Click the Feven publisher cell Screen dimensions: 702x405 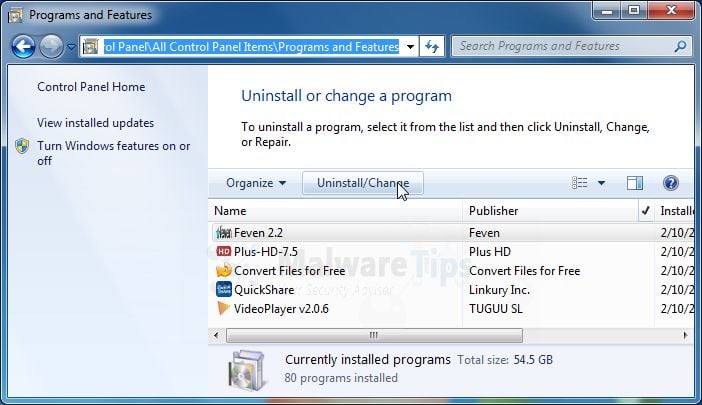click(484, 233)
